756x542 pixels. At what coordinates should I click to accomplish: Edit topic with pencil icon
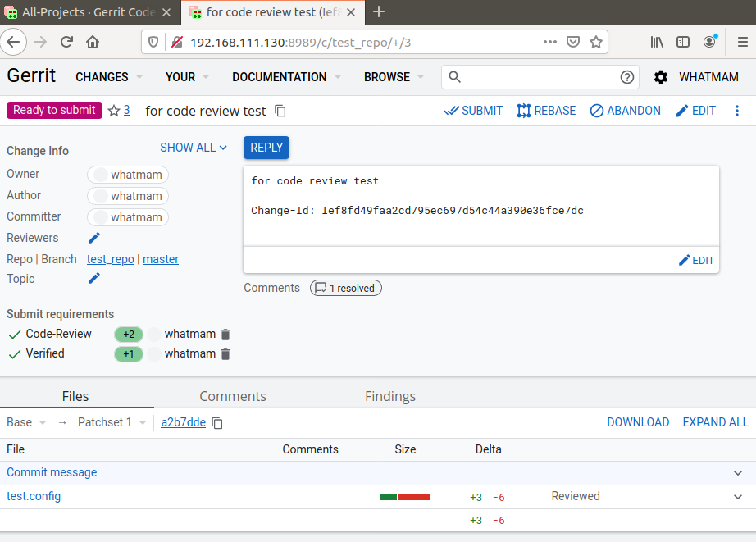[94, 278]
